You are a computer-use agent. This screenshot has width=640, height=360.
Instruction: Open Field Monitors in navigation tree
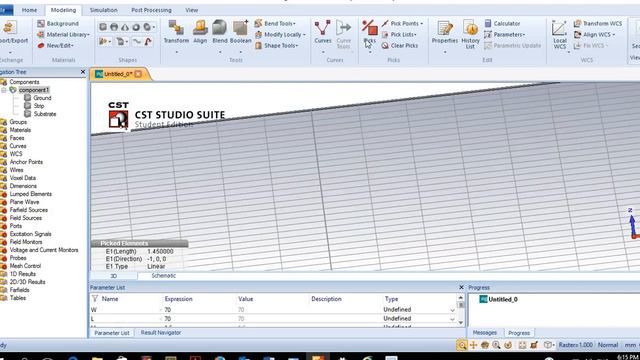(26, 242)
